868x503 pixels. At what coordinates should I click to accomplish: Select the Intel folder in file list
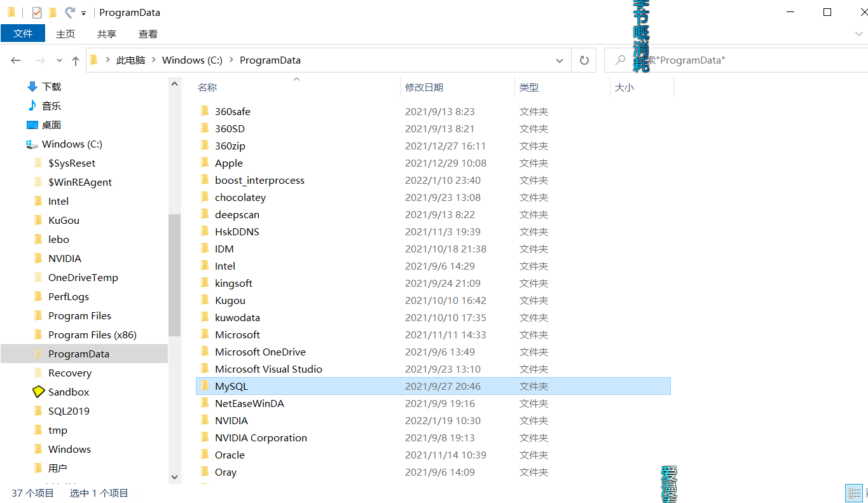(x=225, y=266)
